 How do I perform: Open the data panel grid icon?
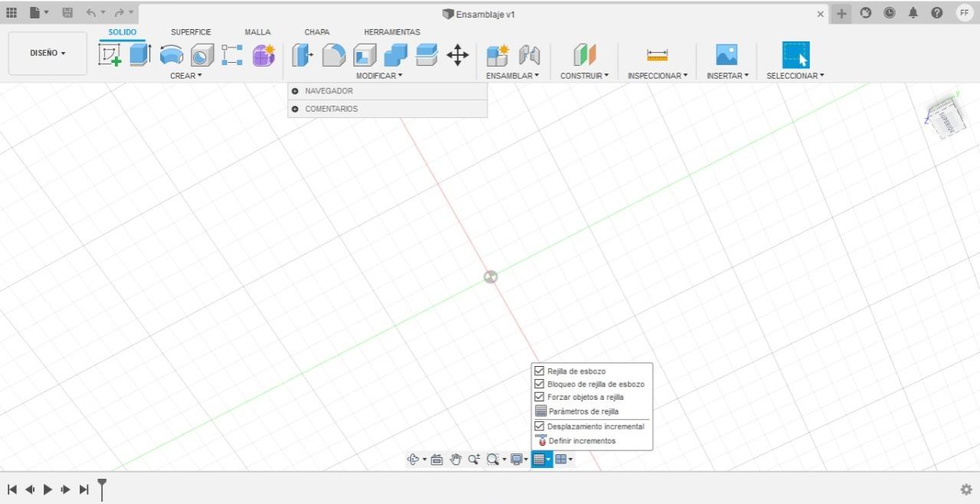[11, 13]
